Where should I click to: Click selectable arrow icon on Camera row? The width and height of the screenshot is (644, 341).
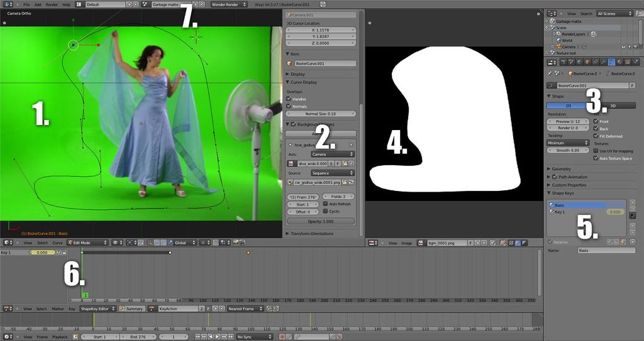pyautogui.click(x=629, y=46)
